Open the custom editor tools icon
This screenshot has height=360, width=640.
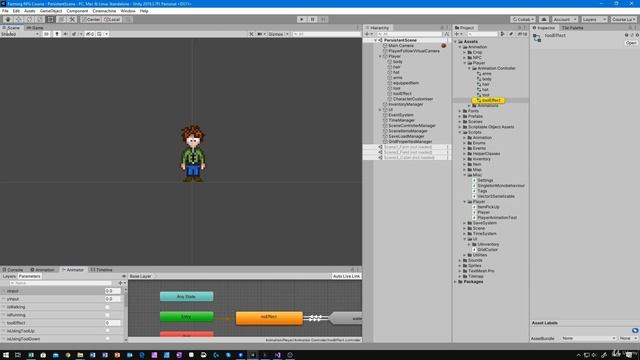point(72,19)
